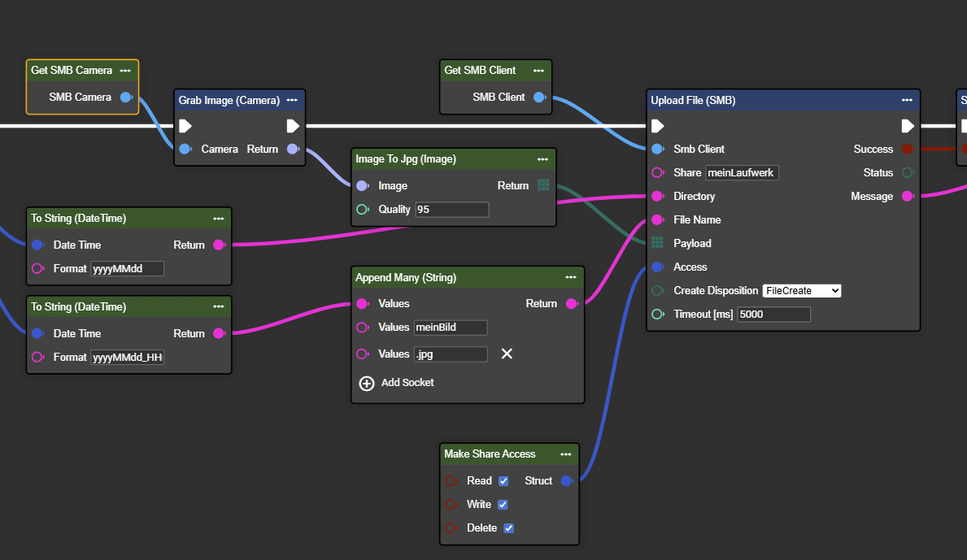Uncheck the Read checkbox

pos(503,481)
